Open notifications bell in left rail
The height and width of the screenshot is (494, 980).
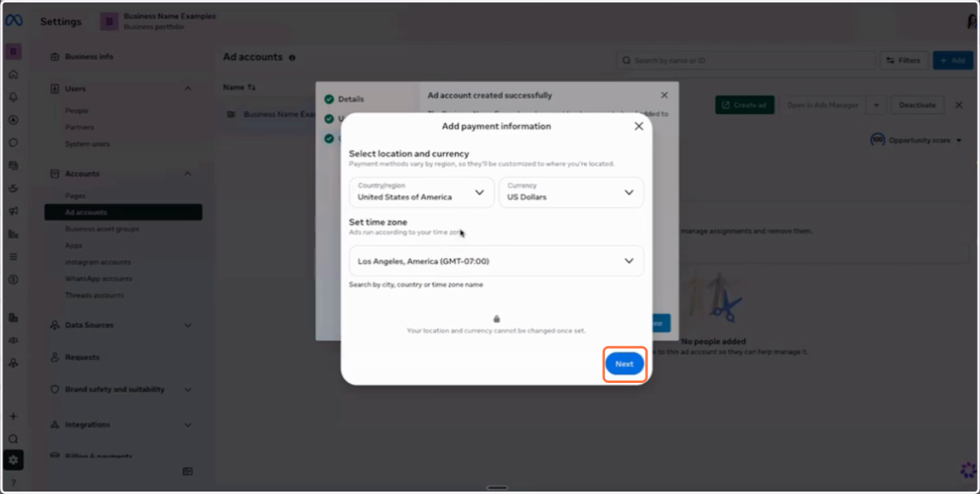(x=13, y=97)
